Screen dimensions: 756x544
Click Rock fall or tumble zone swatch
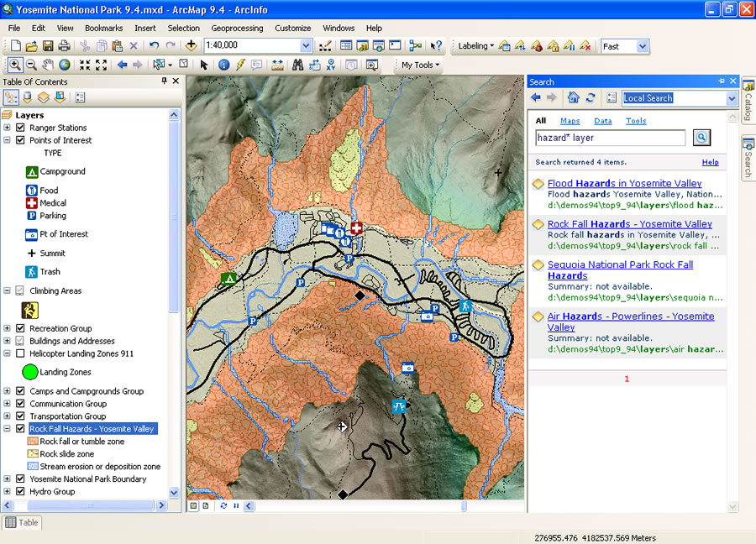click(x=33, y=441)
